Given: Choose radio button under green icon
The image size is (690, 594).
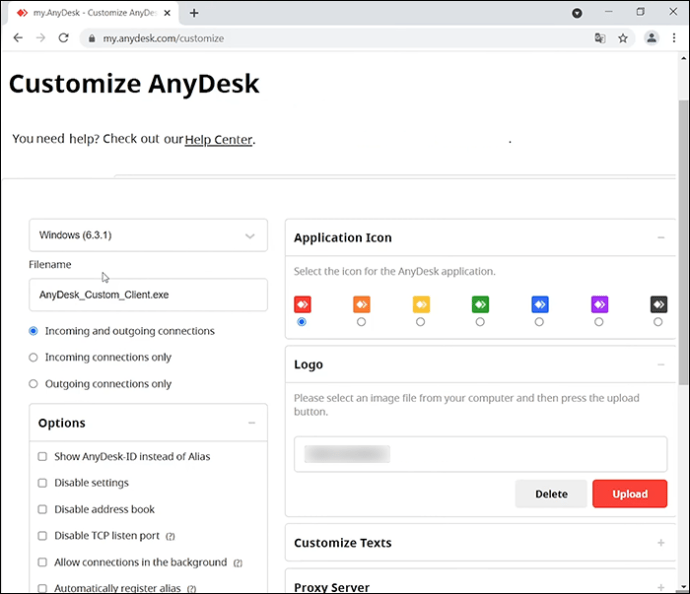Looking at the screenshot, I should tap(480, 322).
